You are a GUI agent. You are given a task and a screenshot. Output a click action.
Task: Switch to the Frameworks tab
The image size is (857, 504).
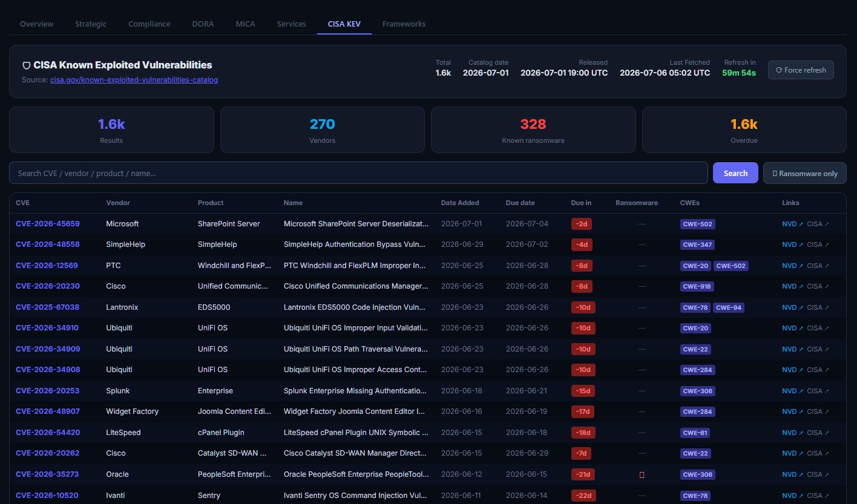(x=404, y=24)
